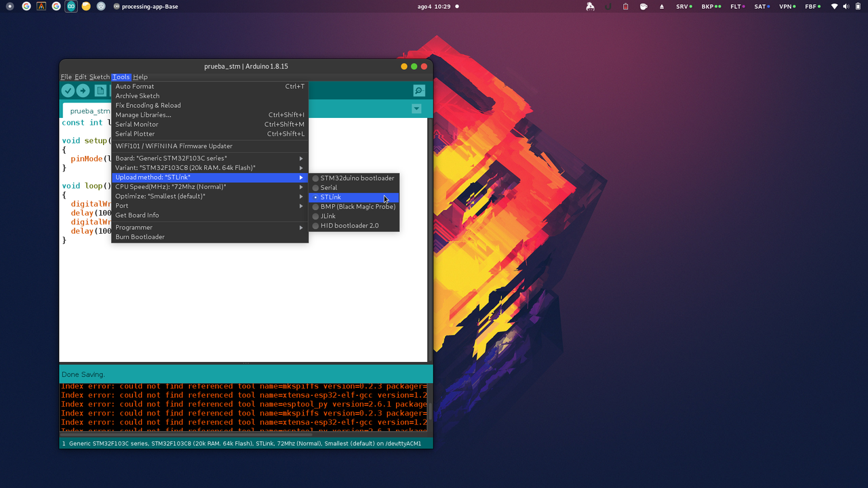The width and height of the screenshot is (868, 488).
Task: Expand the Programmer submenu
Action: (210, 228)
